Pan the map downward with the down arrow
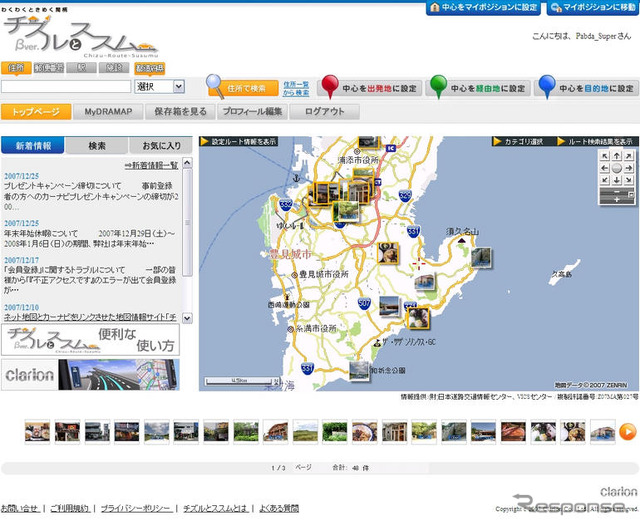Screen dimensions: 640x526 pyautogui.click(x=617, y=180)
